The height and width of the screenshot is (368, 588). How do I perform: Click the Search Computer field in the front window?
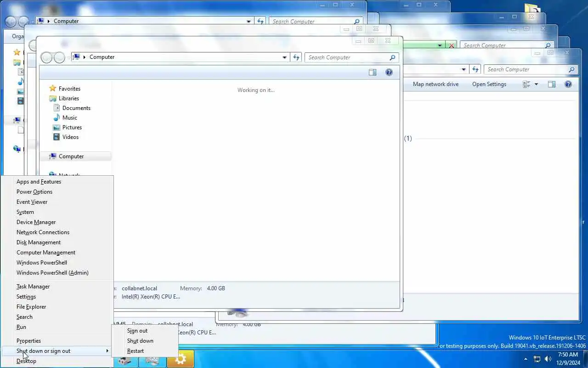tap(351, 57)
